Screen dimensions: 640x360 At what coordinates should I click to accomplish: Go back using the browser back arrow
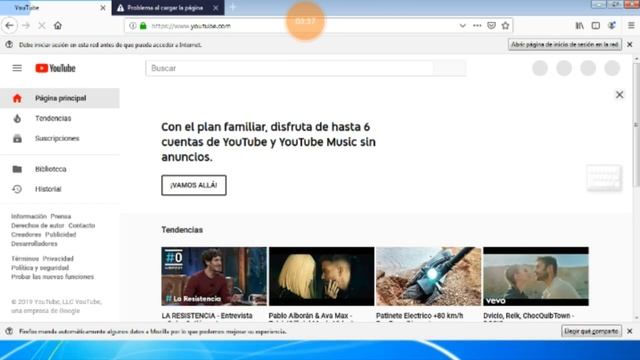point(9,26)
